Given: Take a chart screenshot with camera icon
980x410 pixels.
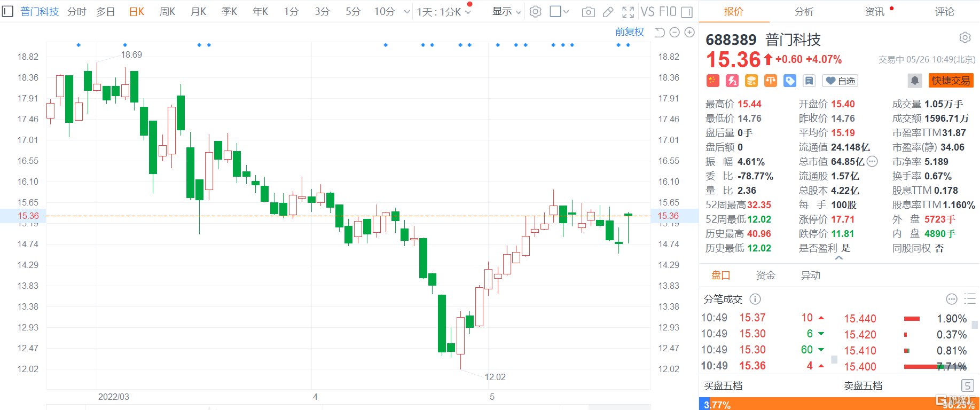Looking at the screenshot, I should click(x=588, y=12).
